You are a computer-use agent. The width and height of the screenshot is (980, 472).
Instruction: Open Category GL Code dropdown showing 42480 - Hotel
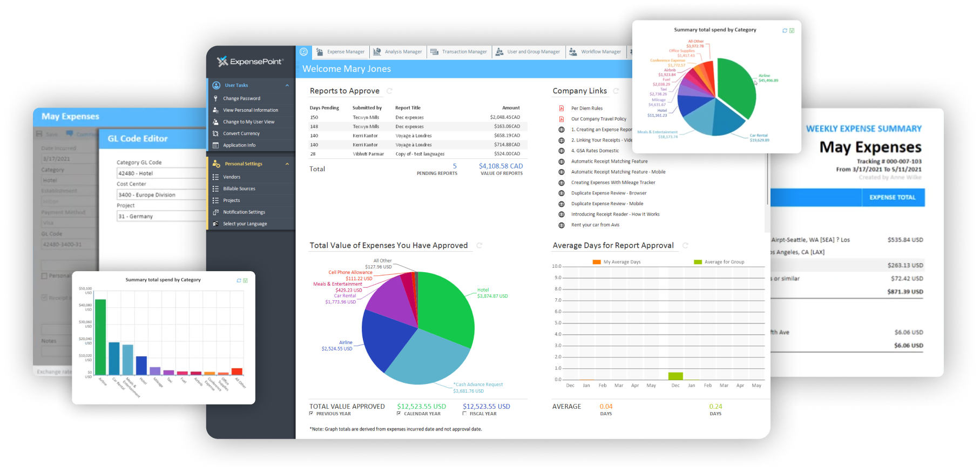162,173
